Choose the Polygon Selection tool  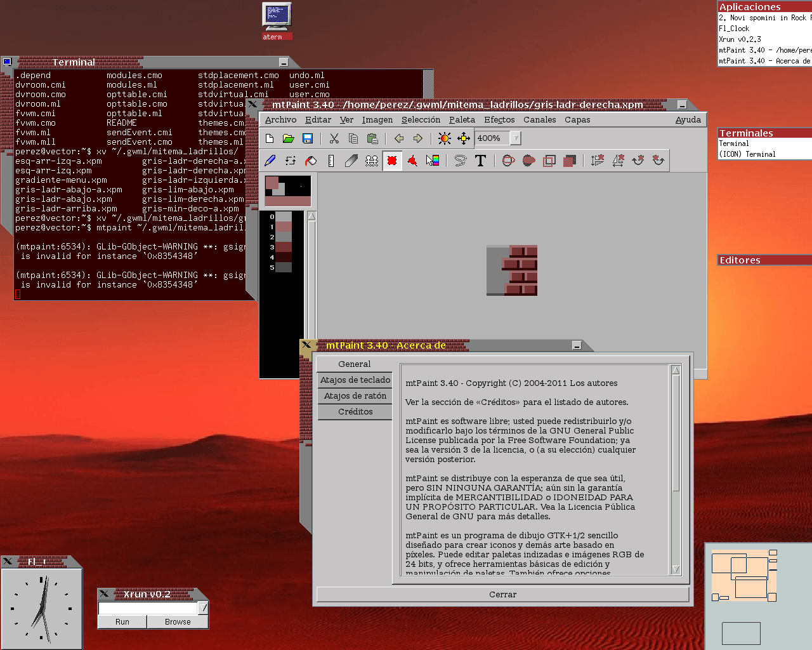coord(412,161)
